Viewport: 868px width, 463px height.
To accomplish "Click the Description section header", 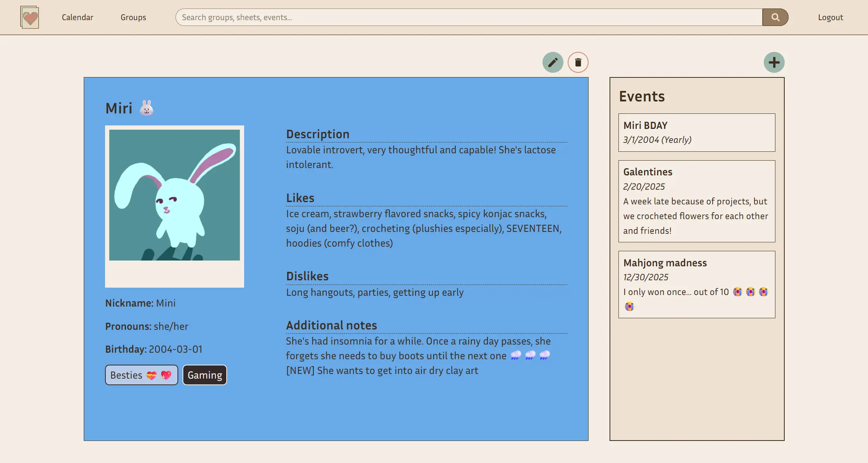I will [x=318, y=134].
